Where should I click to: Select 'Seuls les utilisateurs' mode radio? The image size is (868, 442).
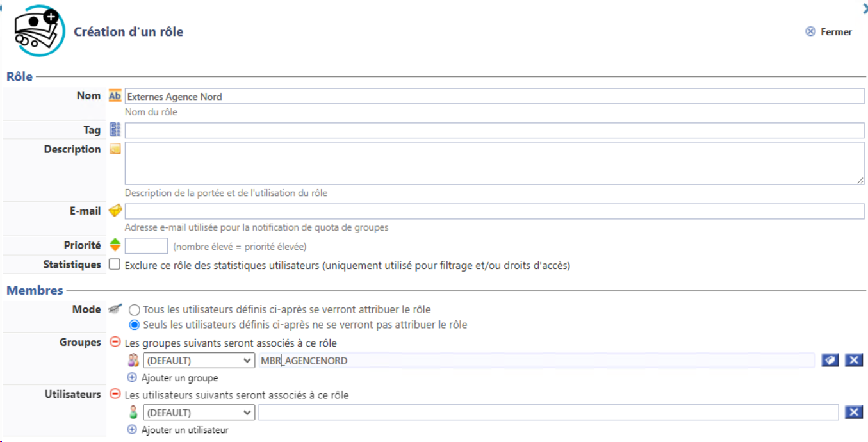(135, 325)
